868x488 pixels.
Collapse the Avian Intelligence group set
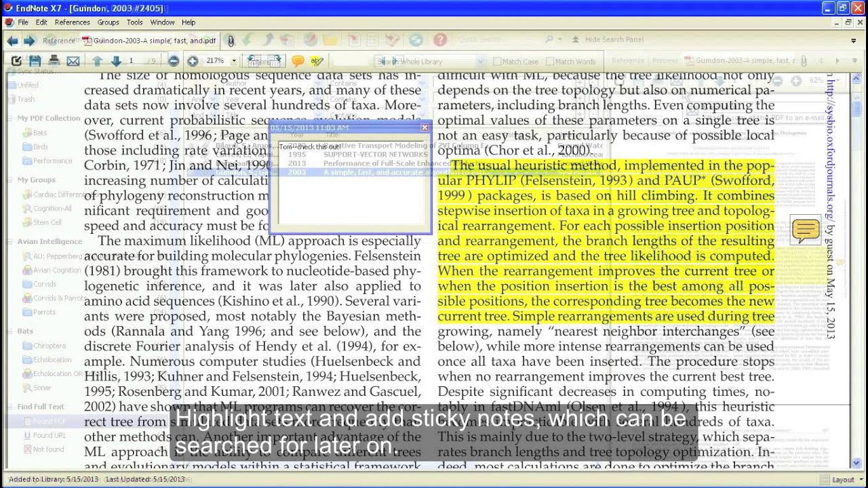pyautogui.click(x=11, y=242)
